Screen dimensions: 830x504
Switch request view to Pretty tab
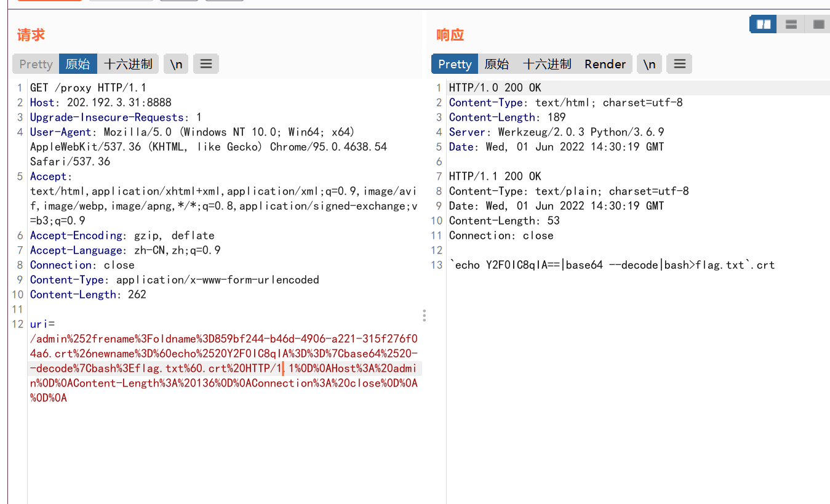click(x=36, y=64)
